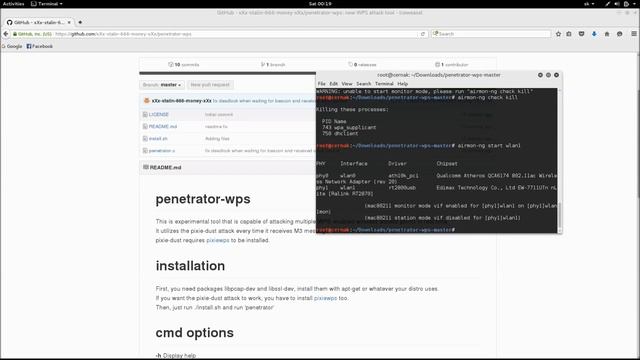View 1 branch link
The width and height of the screenshot is (640, 360).
point(273,64)
